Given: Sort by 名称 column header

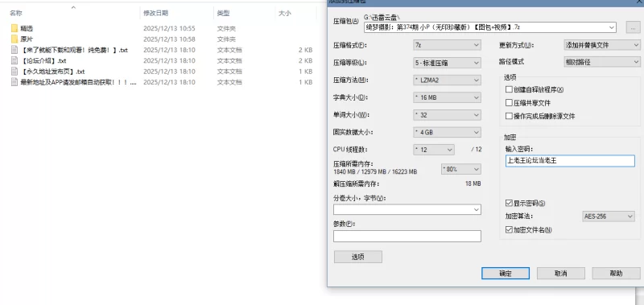Looking at the screenshot, I should (16, 13).
